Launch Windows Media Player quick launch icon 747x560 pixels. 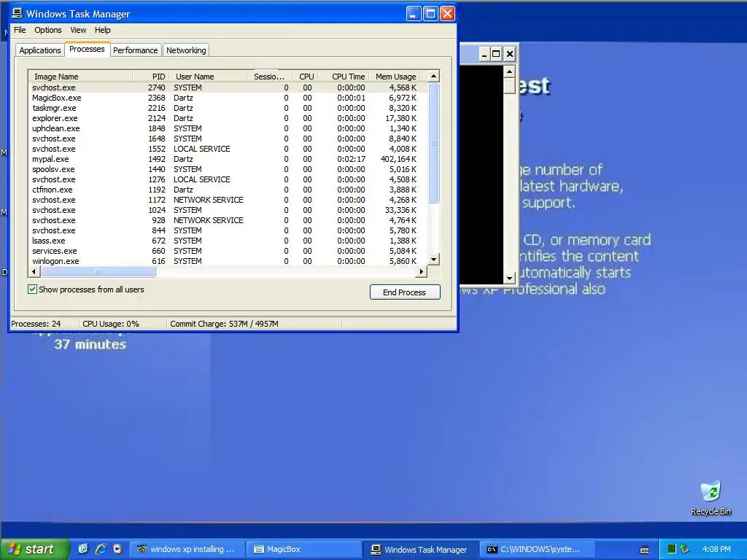(x=117, y=548)
